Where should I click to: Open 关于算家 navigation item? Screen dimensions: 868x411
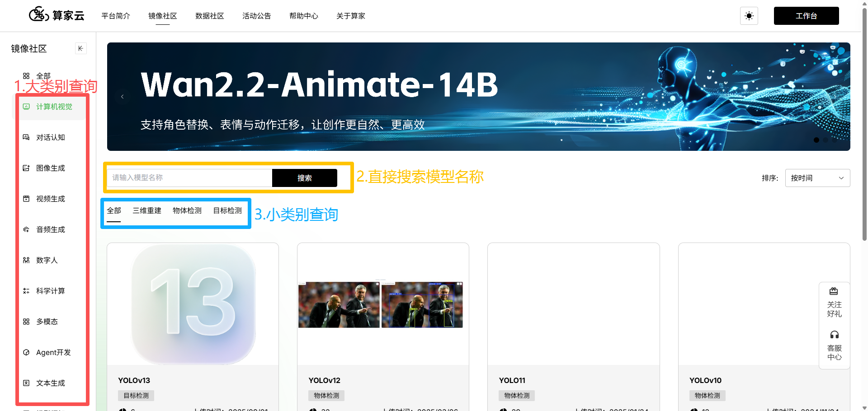click(x=351, y=16)
